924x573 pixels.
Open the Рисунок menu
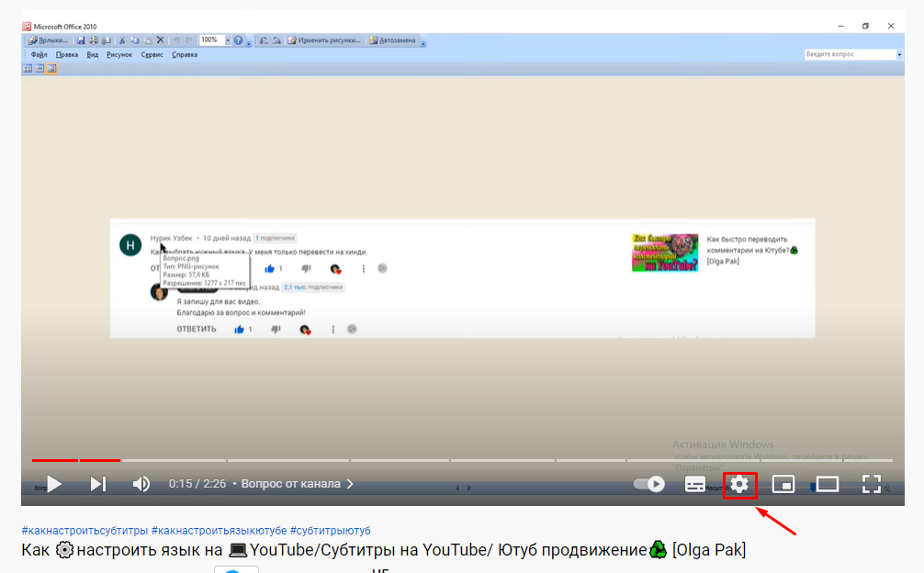(x=119, y=55)
